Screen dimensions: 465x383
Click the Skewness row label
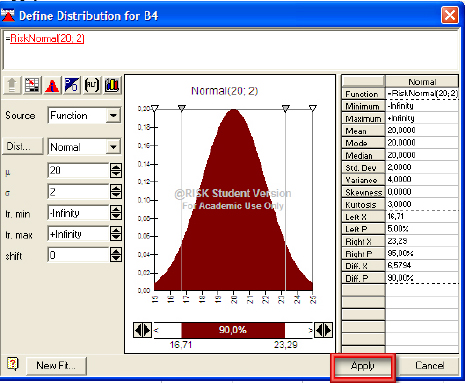(x=363, y=192)
